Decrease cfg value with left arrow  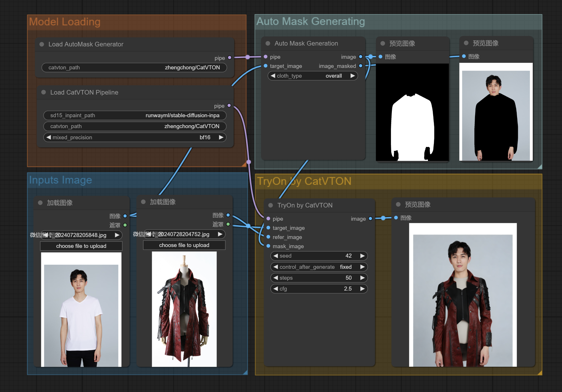coord(276,289)
